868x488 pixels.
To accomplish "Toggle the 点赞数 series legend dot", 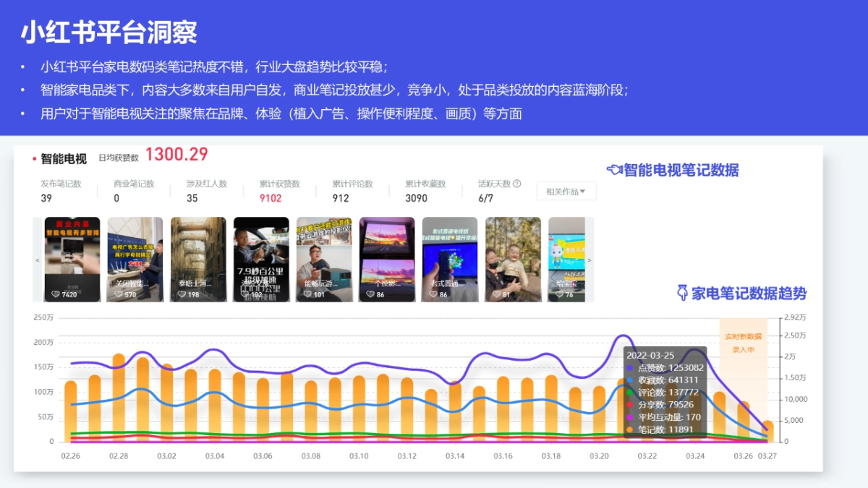I will [629, 368].
